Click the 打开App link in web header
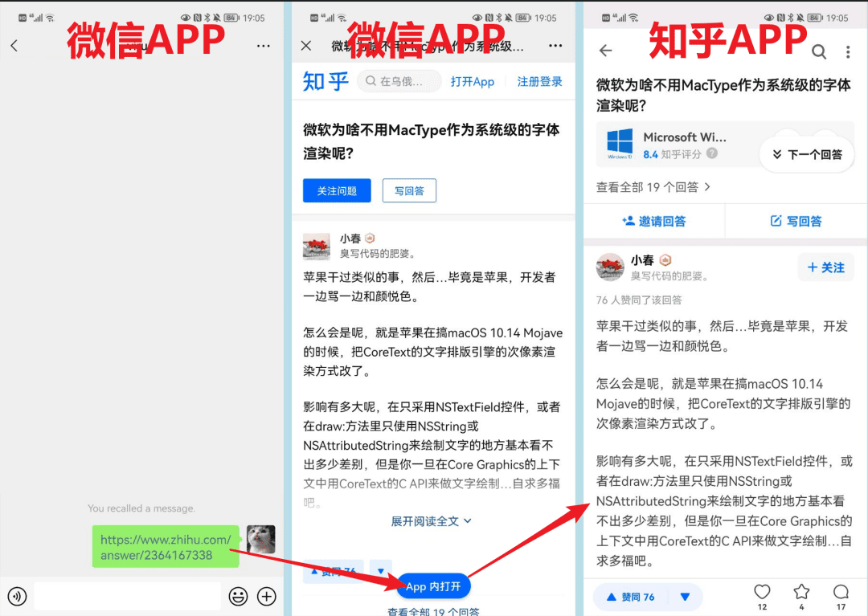 473,82
